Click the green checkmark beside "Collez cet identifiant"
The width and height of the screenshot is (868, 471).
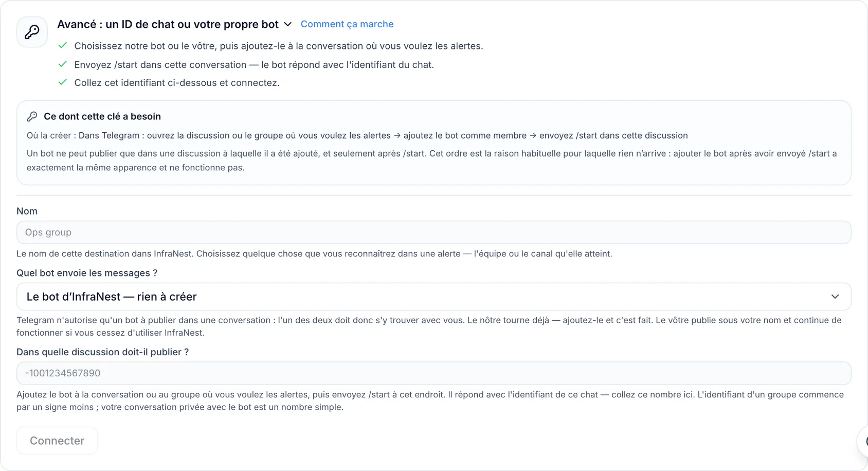tap(63, 82)
